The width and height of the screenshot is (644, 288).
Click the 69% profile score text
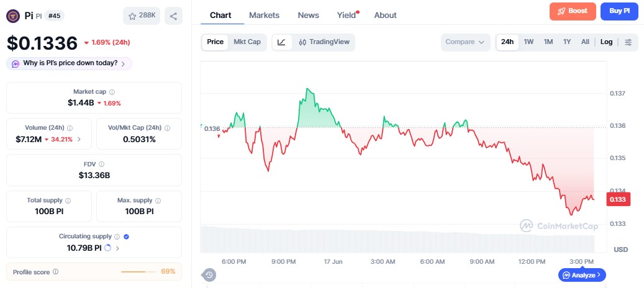coord(168,272)
